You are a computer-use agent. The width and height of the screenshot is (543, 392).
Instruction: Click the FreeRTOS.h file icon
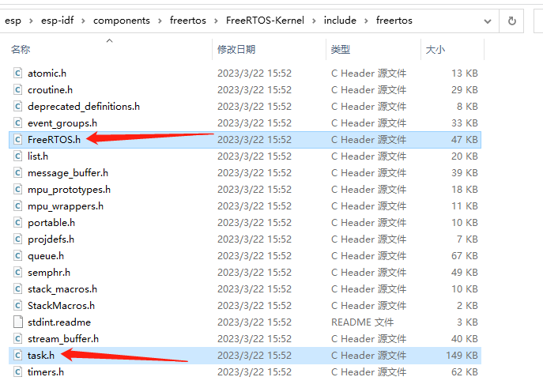[x=18, y=139]
